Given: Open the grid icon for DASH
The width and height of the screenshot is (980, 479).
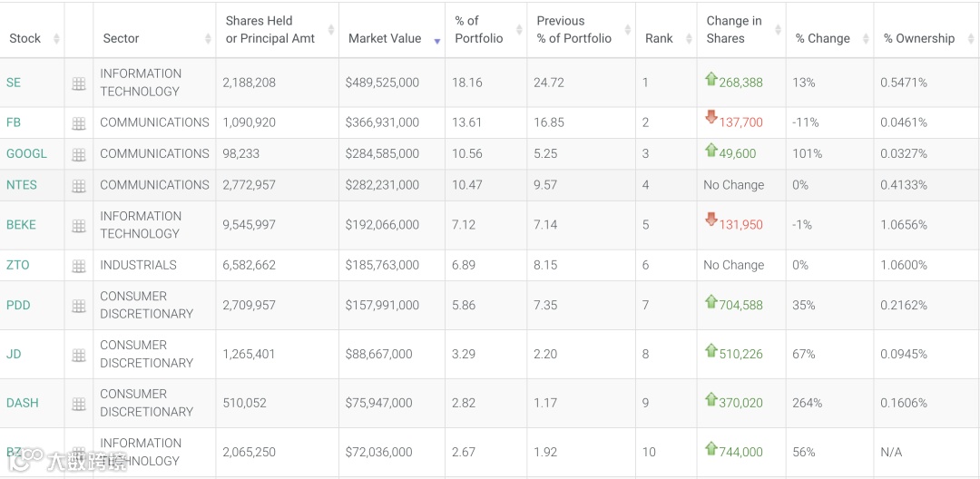Looking at the screenshot, I should pos(79,404).
